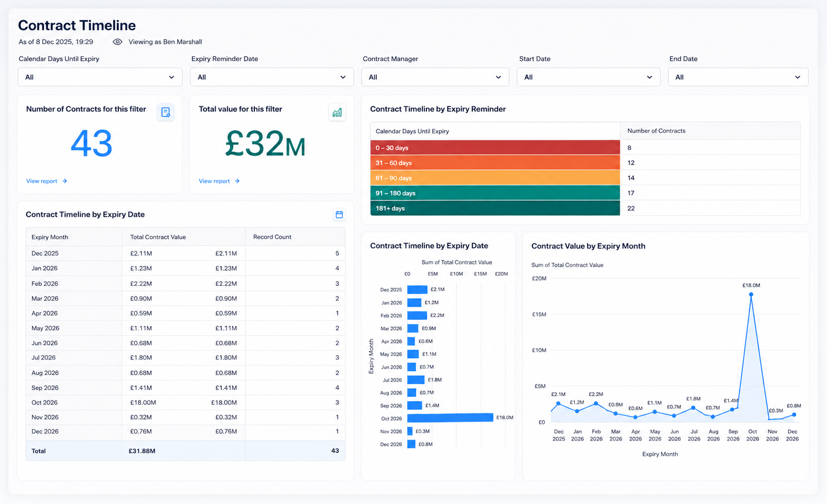Screen dimensions: 827x504
Task: Click the Nov 2026 bar labeled £0.3M
Action: click(x=410, y=431)
